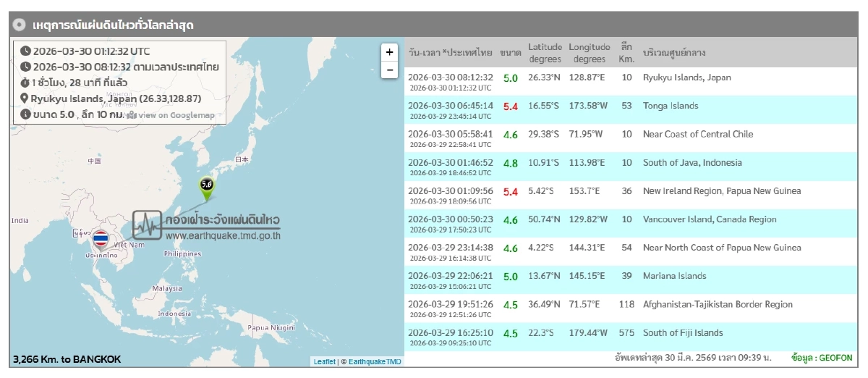Zoom out on the earthquake map

pos(389,70)
